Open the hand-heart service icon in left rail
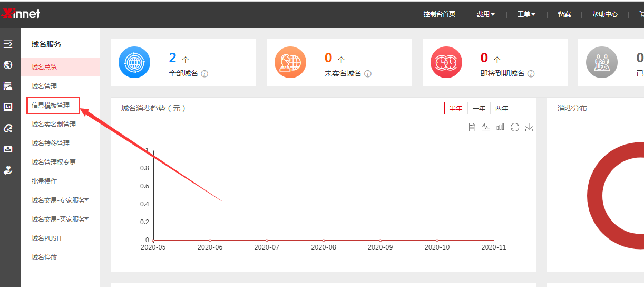Viewport: 644px width, 287px height. tap(8, 170)
